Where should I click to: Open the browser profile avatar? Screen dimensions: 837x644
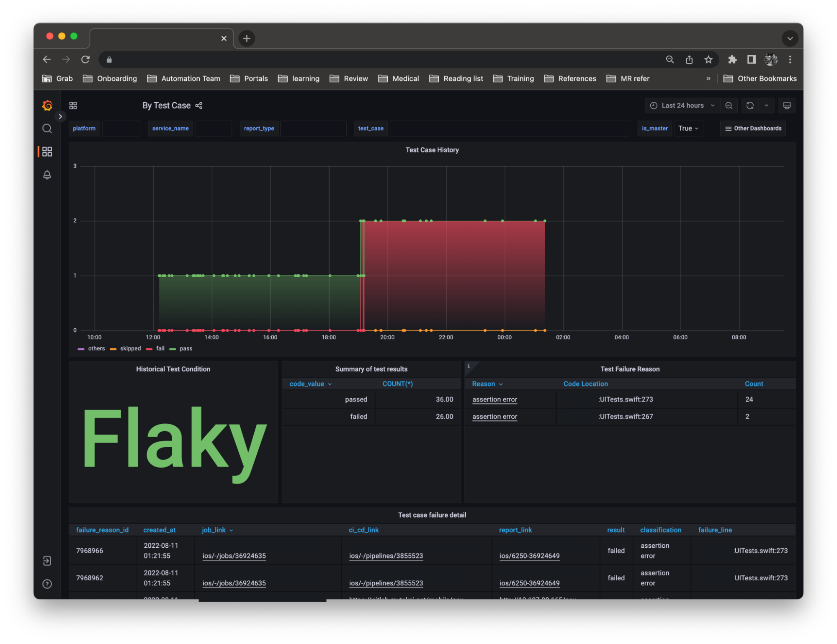click(771, 59)
